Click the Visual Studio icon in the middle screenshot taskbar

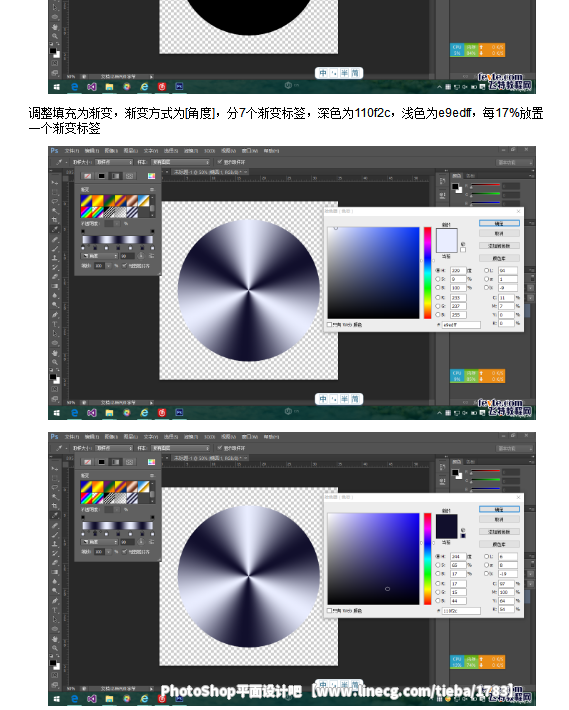tap(92, 413)
